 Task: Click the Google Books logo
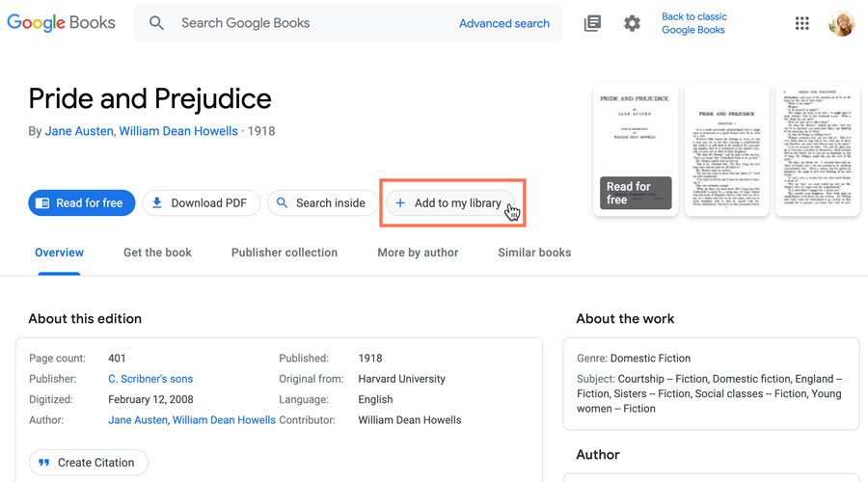click(61, 23)
